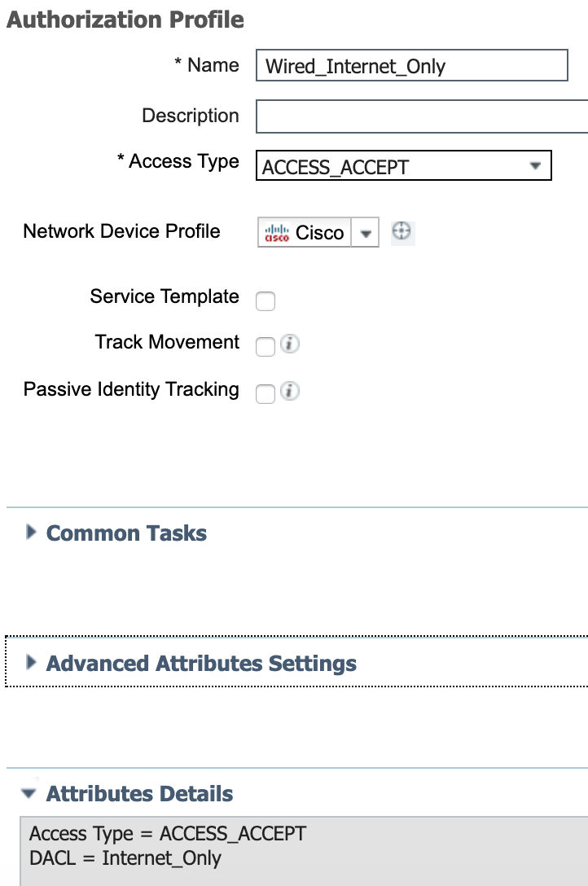Click the Name field containing Wired_Internet_Only
Screen dimensions: 588x886
click(x=412, y=65)
